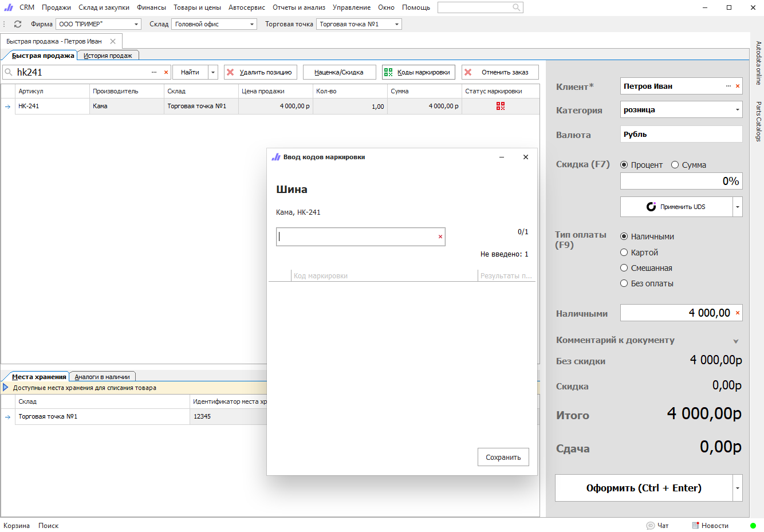Click the refresh icon in the toolbar
The width and height of the screenshot is (764, 532).
click(x=18, y=24)
